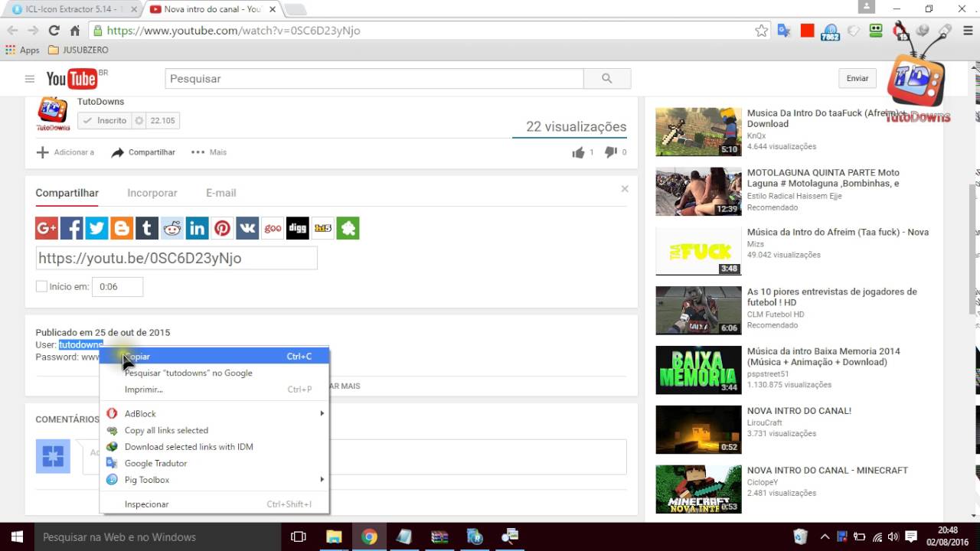
Task: Open the green robot extension icon
Action: [x=876, y=31]
